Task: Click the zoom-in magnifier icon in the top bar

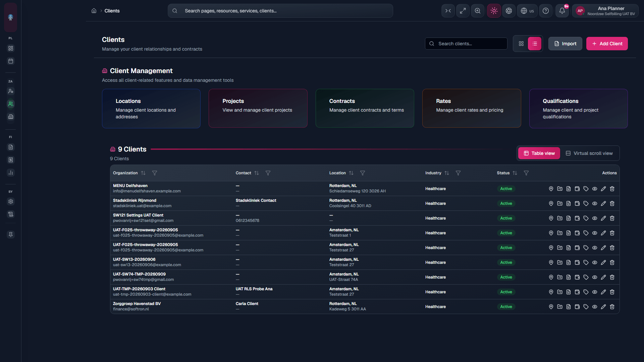Action: tap(478, 11)
